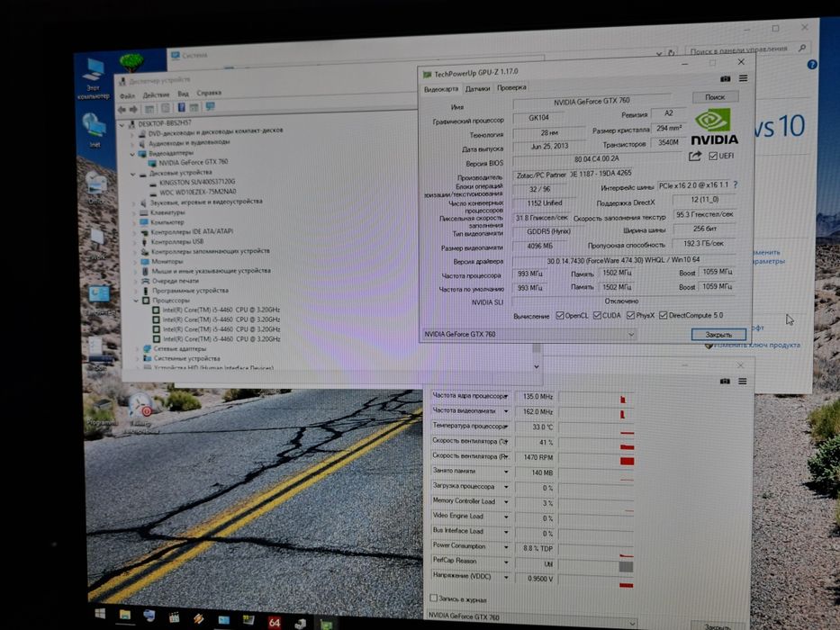Click the 'Поиск' lookup button

pyautogui.click(x=715, y=97)
